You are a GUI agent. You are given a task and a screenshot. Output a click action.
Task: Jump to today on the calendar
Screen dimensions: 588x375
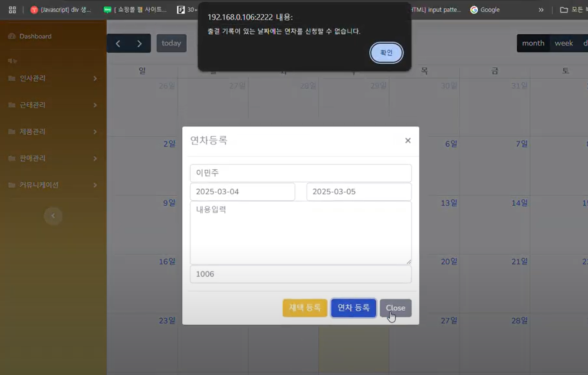click(x=171, y=43)
